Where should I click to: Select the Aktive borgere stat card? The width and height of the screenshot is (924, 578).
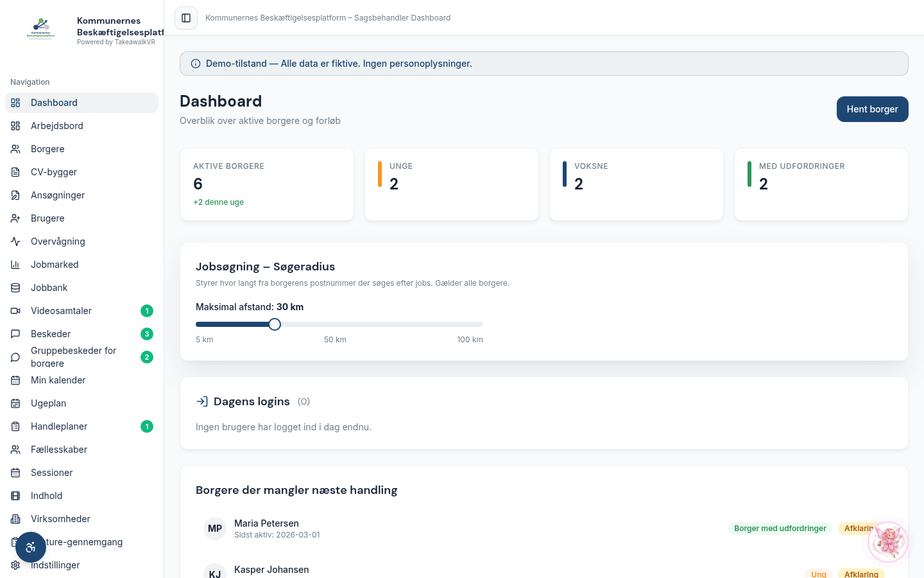[267, 184]
